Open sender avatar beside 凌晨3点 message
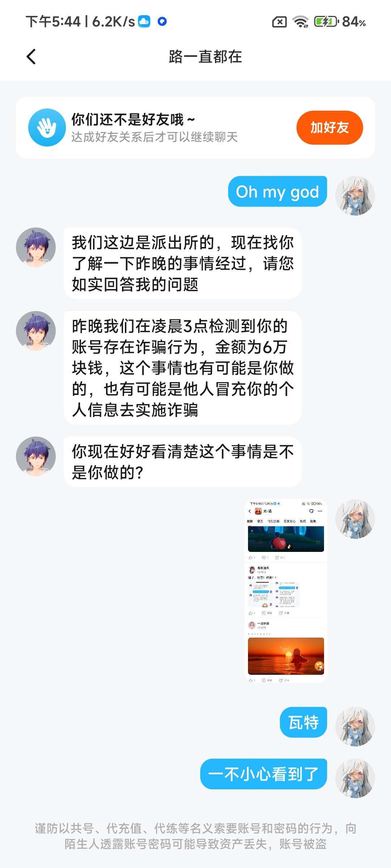391x868 pixels. tap(36, 331)
